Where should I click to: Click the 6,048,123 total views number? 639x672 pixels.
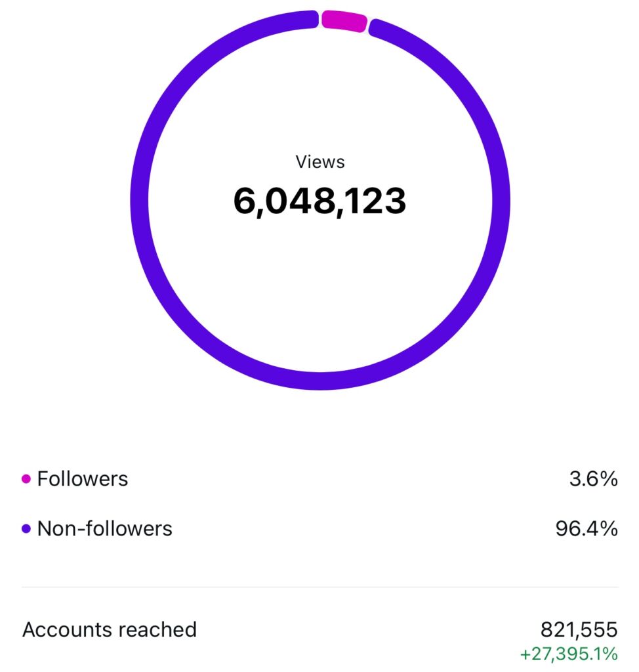click(x=320, y=201)
